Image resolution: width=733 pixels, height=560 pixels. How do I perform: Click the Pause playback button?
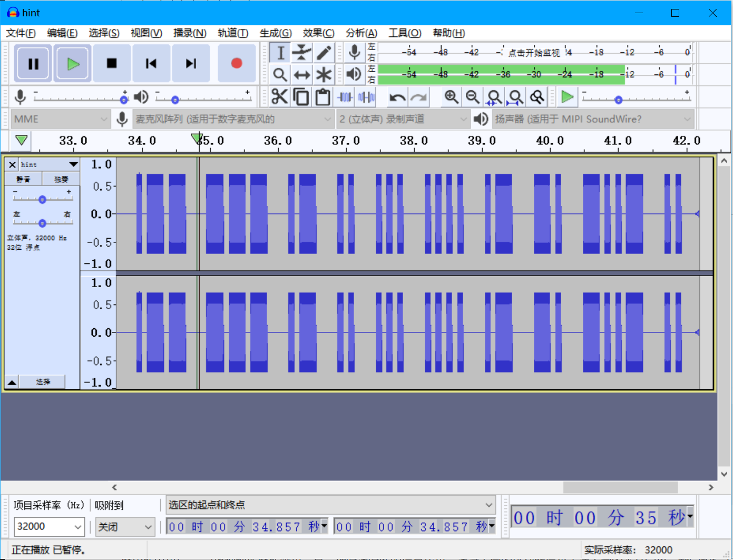33,64
